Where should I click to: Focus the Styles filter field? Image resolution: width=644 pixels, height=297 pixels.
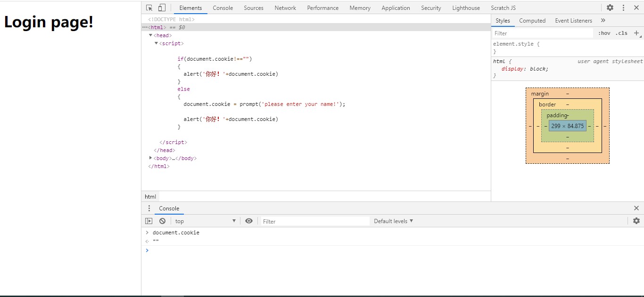(543, 33)
